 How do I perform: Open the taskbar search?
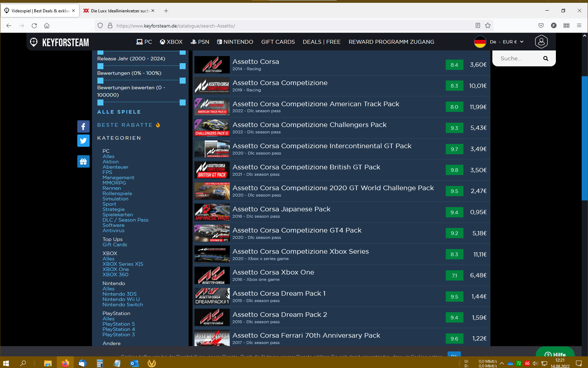coord(23,363)
